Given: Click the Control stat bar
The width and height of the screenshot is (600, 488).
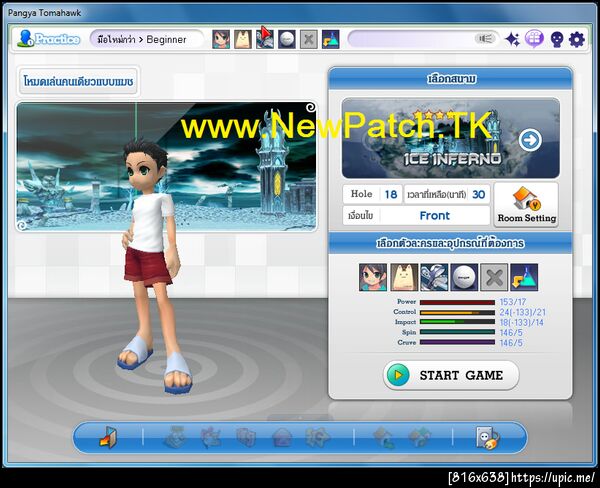Looking at the screenshot, I should tap(457, 312).
